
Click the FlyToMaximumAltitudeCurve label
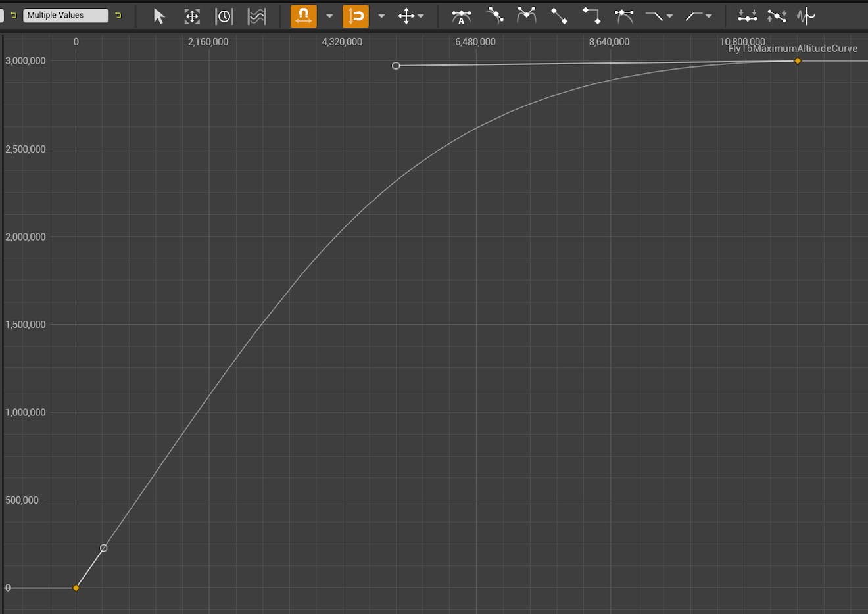[792, 49]
